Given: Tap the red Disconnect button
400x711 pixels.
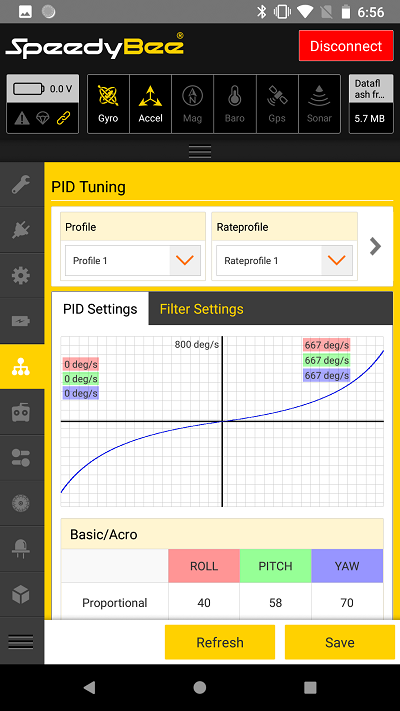Looking at the screenshot, I should point(346,46).
